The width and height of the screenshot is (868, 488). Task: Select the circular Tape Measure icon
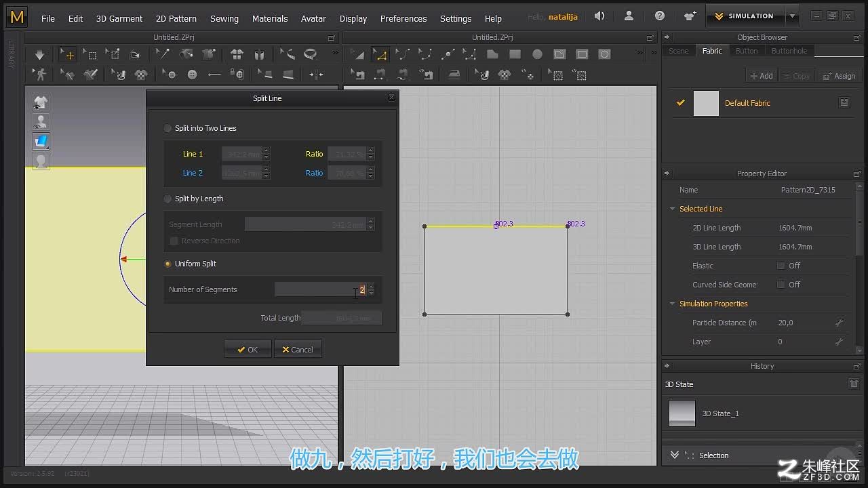310,54
